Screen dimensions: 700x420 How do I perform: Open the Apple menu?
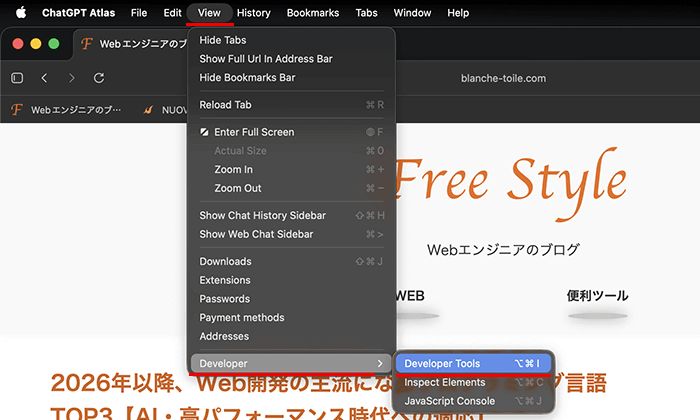coord(21,12)
